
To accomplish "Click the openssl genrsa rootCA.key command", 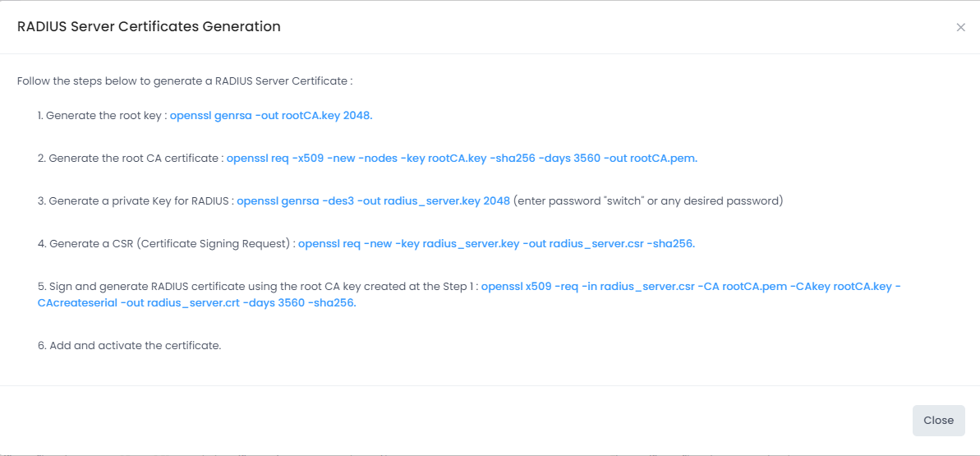I will pyautogui.click(x=271, y=116).
